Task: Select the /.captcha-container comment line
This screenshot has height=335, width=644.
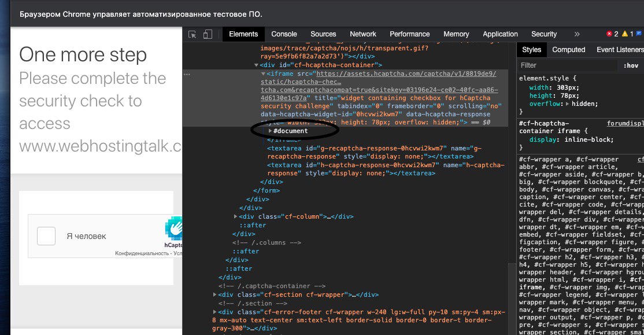Action: point(272,286)
